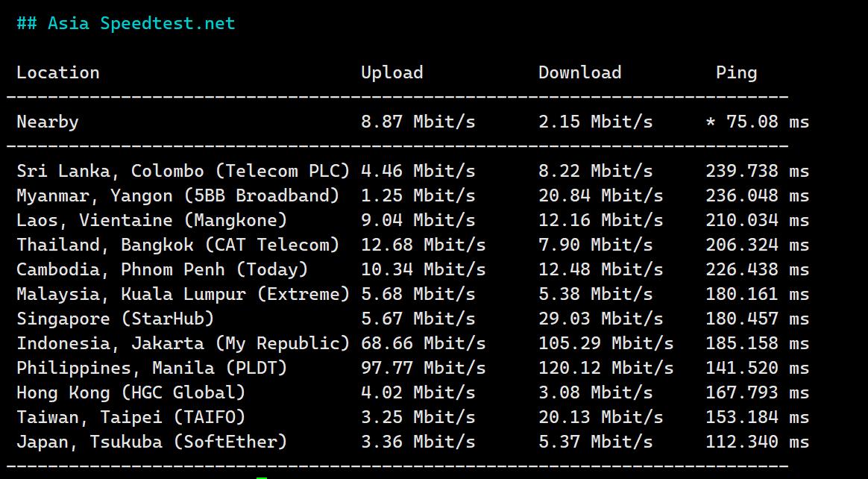This screenshot has width=868, height=479.
Task: Click the Upload column header
Action: pos(392,72)
